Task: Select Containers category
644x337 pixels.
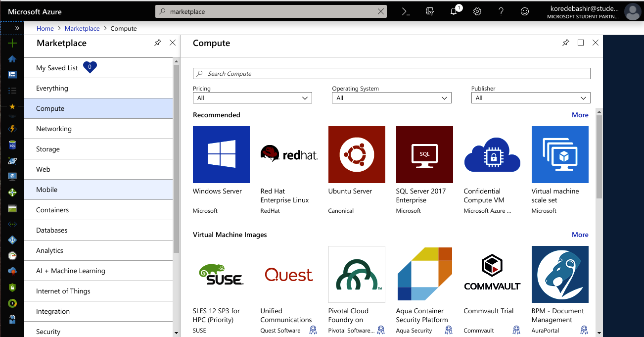Action: click(98, 210)
